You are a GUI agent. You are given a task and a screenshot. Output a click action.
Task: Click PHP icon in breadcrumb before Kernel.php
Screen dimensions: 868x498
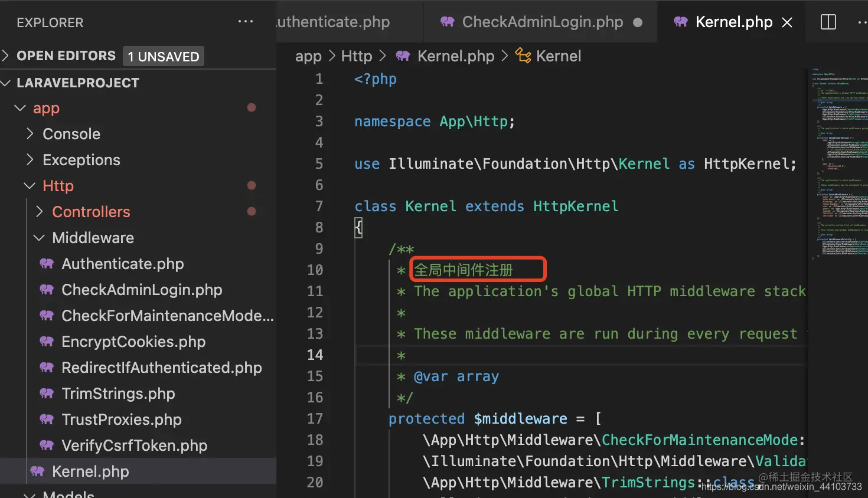pos(403,55)
